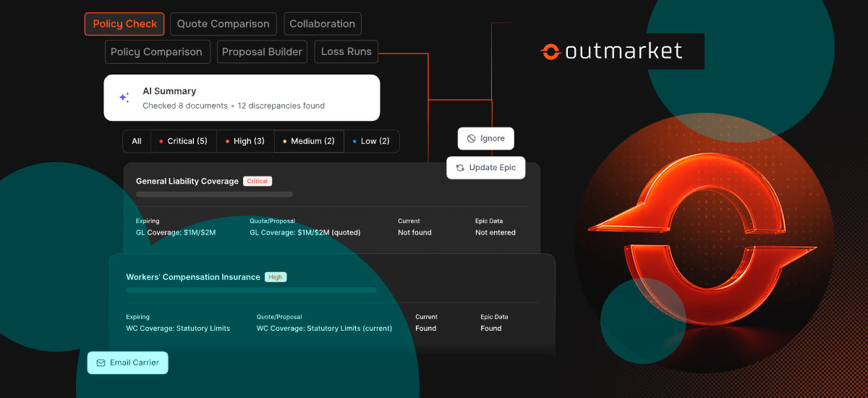Click 'GL Coverage: $1M/$2M (quoted)' text
This screenshot has width=868, height=398.
pos(305,232)
